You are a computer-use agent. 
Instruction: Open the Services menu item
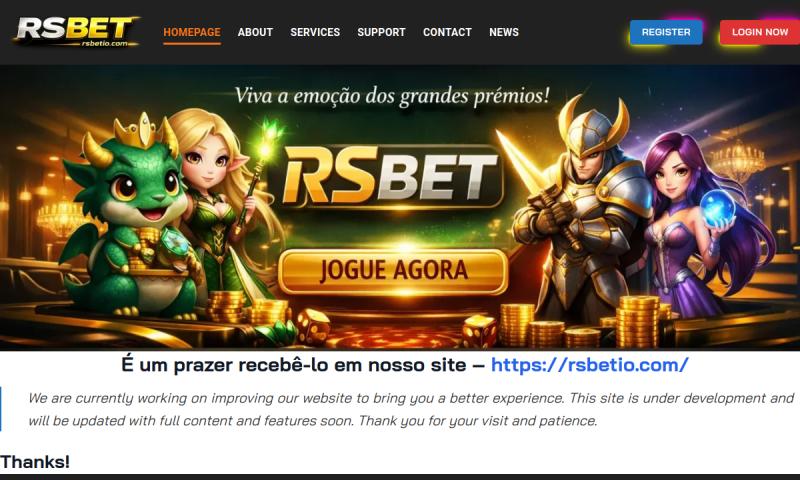click(315, 32)
